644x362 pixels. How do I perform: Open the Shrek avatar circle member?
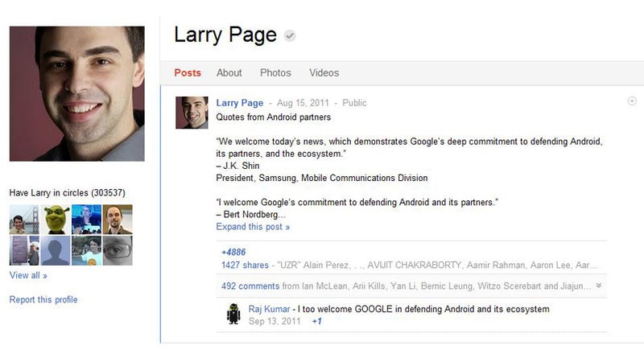coord(56,220)
